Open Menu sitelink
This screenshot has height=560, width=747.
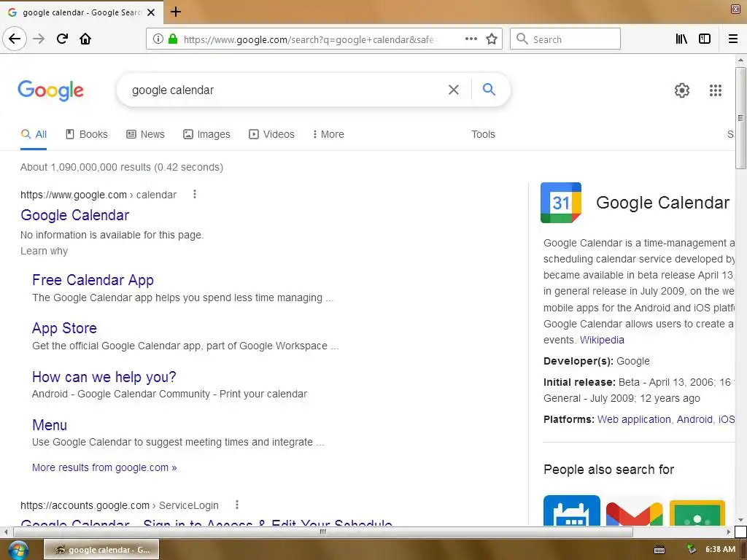pos(50,425)
